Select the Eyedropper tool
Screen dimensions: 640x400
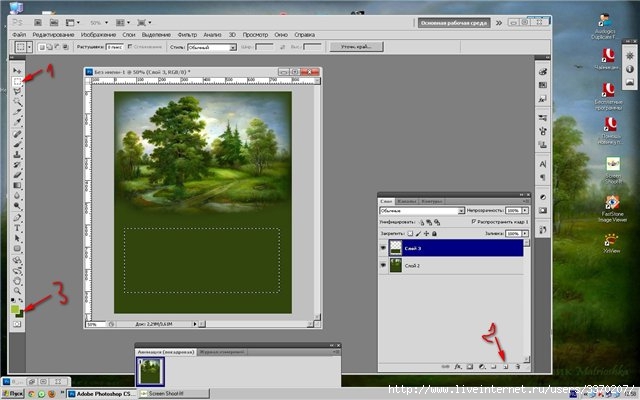tap(17, 122)
